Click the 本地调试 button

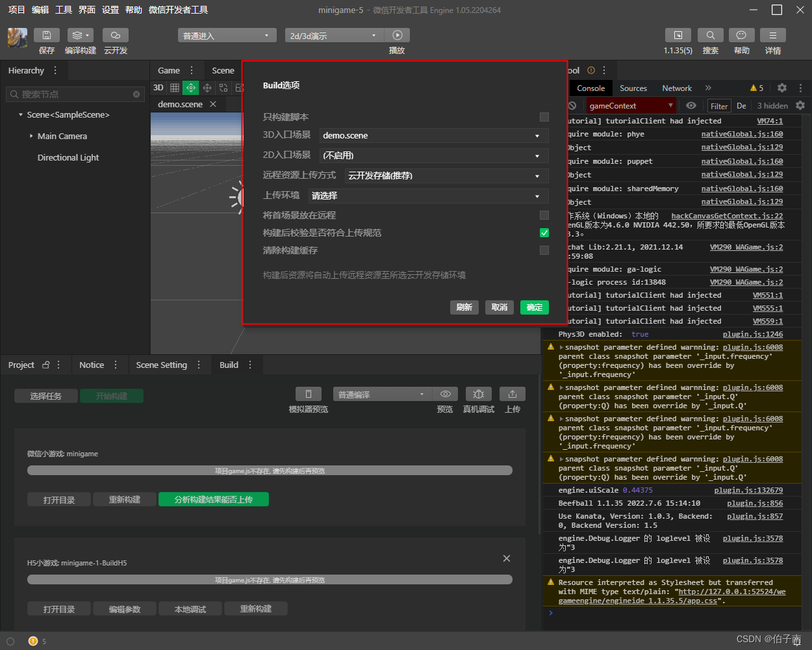(x=190, y=609)
